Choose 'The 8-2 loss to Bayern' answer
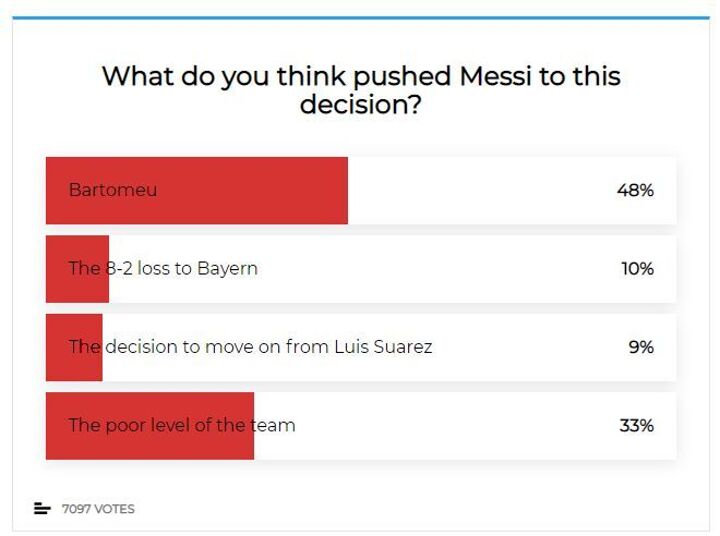The height and width of the screenshot is (536, 720). 163,268
